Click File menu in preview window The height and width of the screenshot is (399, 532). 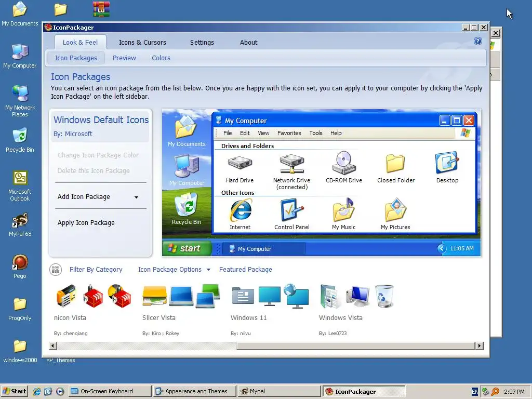(228, 133)
